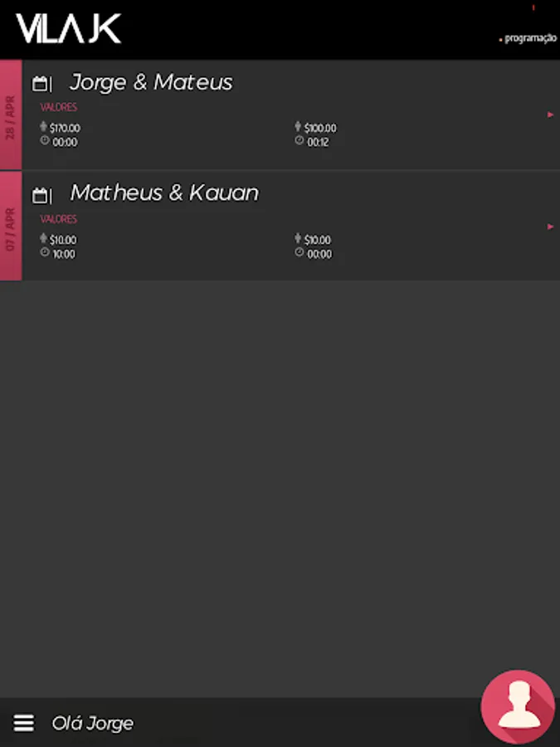
Task: Select the 07 / APR date strip
Action: click(11, 227)
